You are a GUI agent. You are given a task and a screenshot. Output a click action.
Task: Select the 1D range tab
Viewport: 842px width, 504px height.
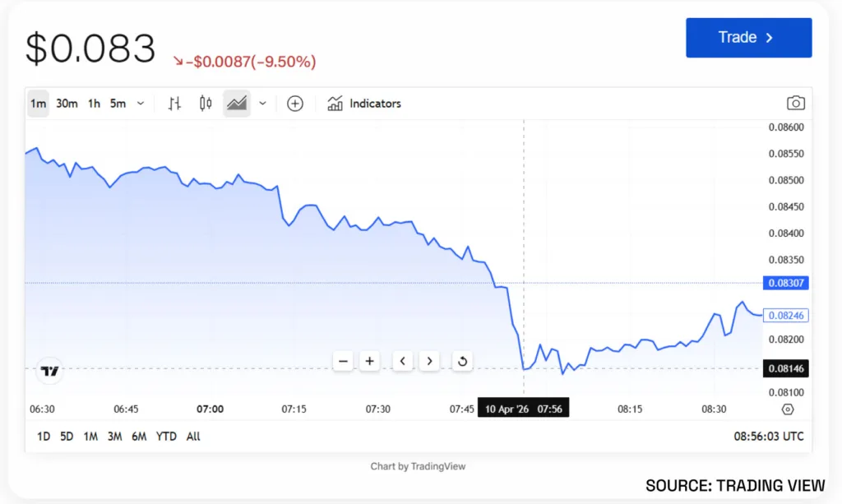(43, 437)
